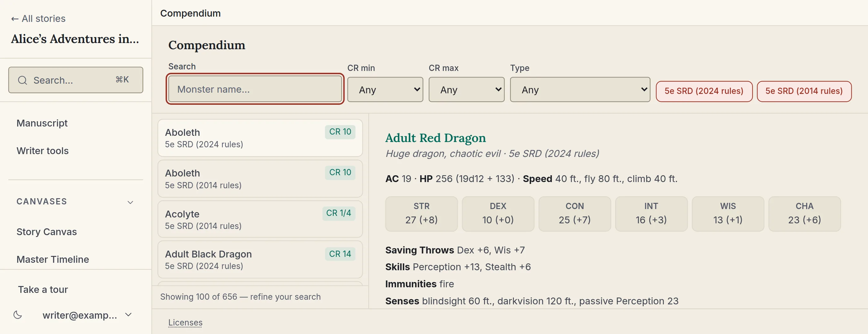
Task: Click the DEX 10 (+0) stat box
Action: (x=498, y=214)
